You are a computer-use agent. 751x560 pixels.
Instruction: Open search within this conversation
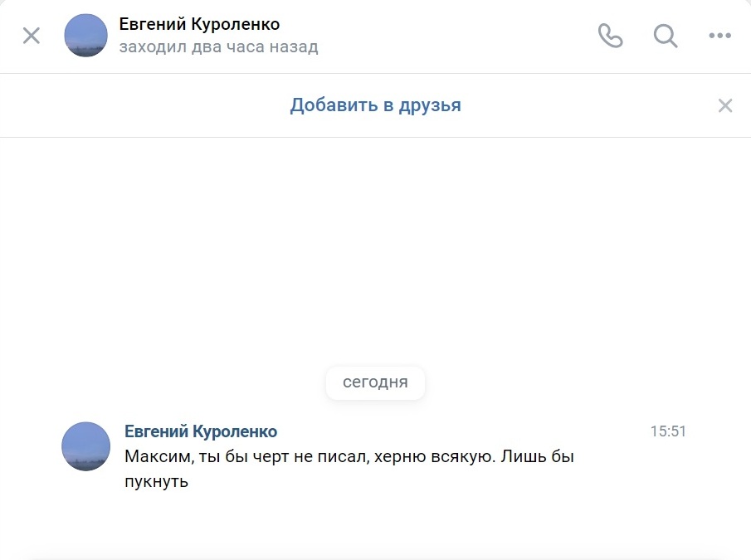tap(666, 36)
